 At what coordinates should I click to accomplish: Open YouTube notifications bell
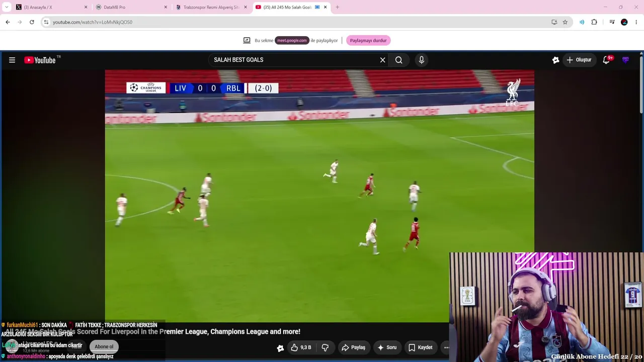tap(606, 60)
